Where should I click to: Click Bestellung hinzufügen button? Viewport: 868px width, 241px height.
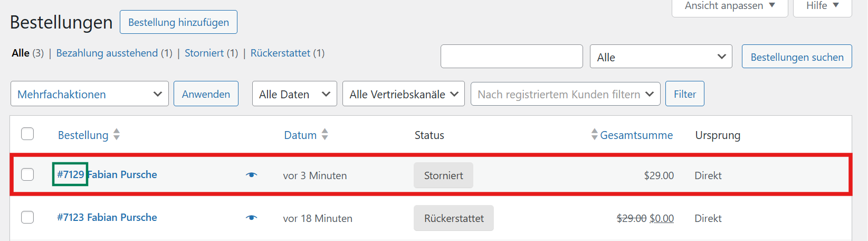click(x=178, y=22)
